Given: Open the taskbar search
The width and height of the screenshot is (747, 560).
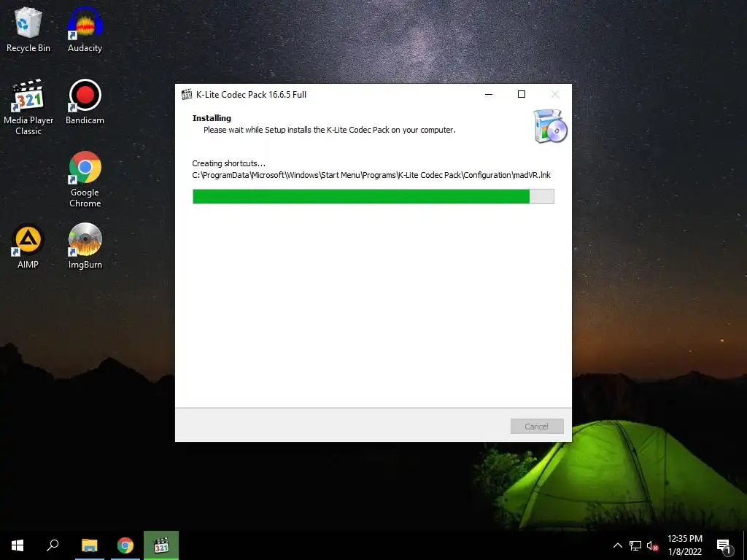Looking at the screenshot, I should (x=53, y=545).
